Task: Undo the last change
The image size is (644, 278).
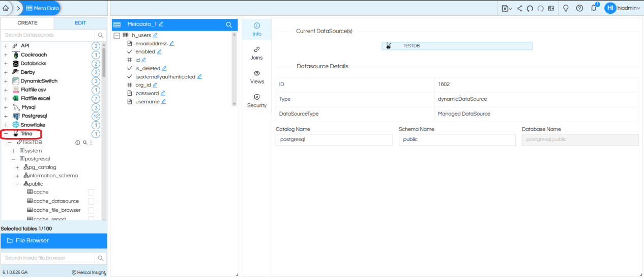Action: point(530,9)
